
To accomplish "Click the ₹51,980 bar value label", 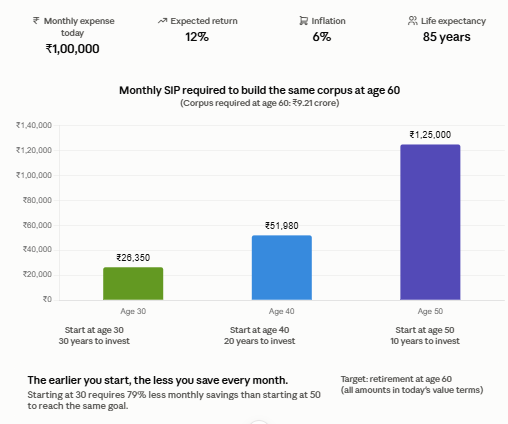I will tap(282, 226).
